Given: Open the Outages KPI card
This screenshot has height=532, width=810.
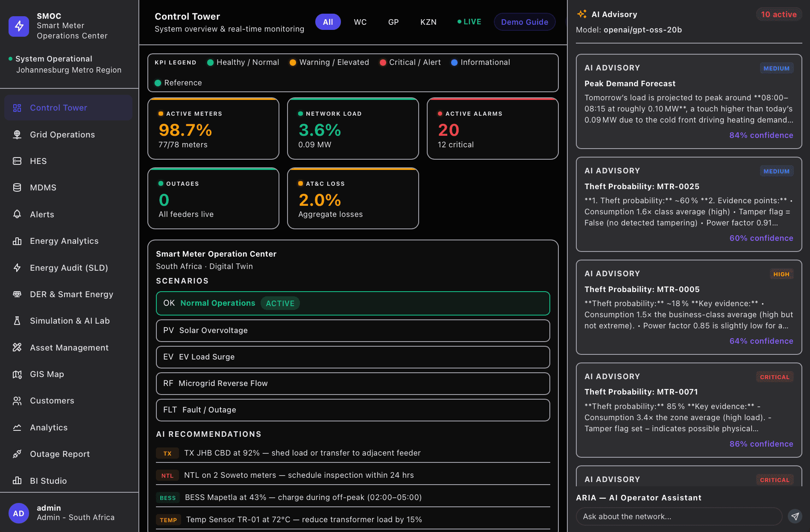Looking at the screenshot, I should point(213,199).
